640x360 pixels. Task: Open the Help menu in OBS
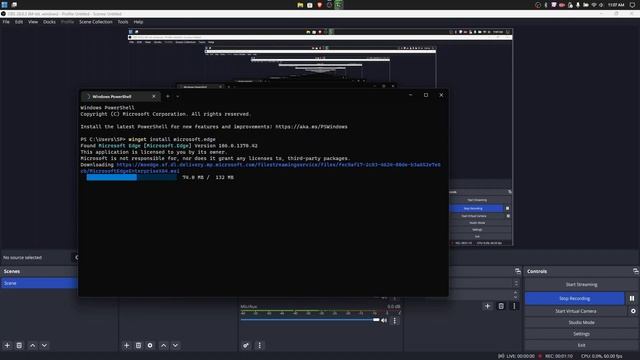pos(138,22)
